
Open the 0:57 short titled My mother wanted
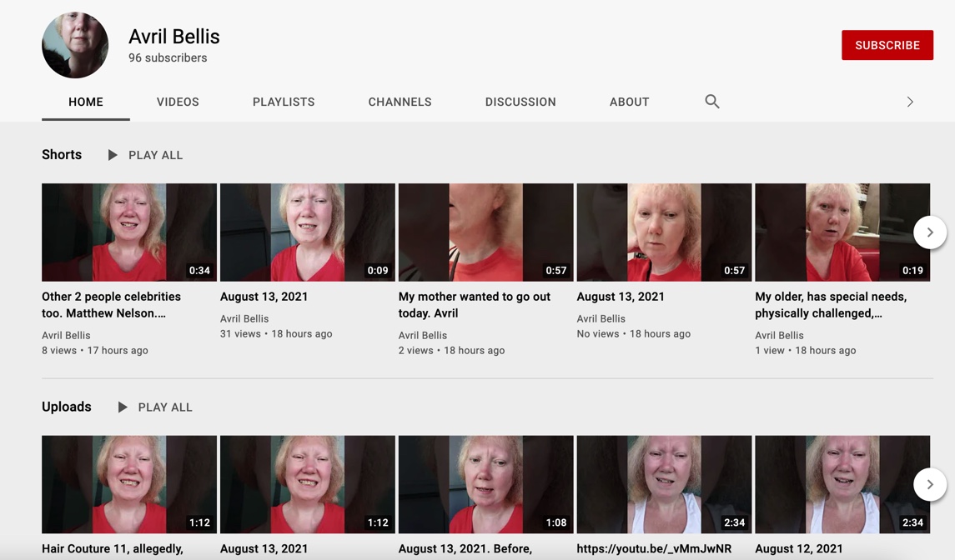(x=486, y=232)
